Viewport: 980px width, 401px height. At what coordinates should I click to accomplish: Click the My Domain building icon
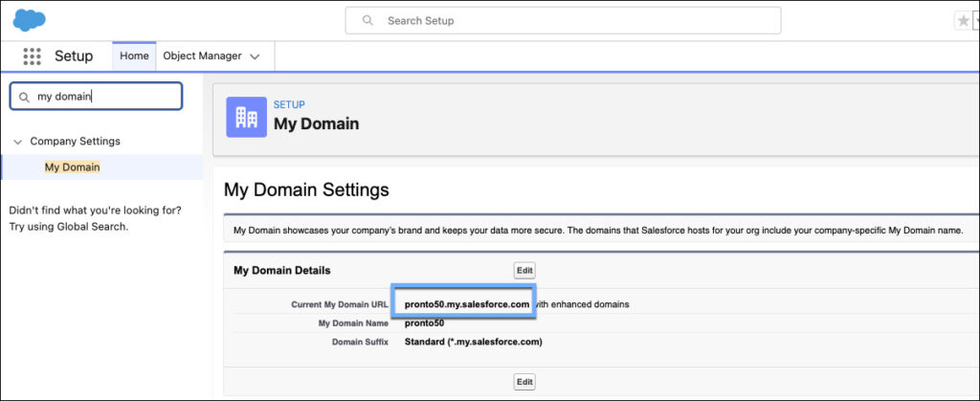click(246, 117)
